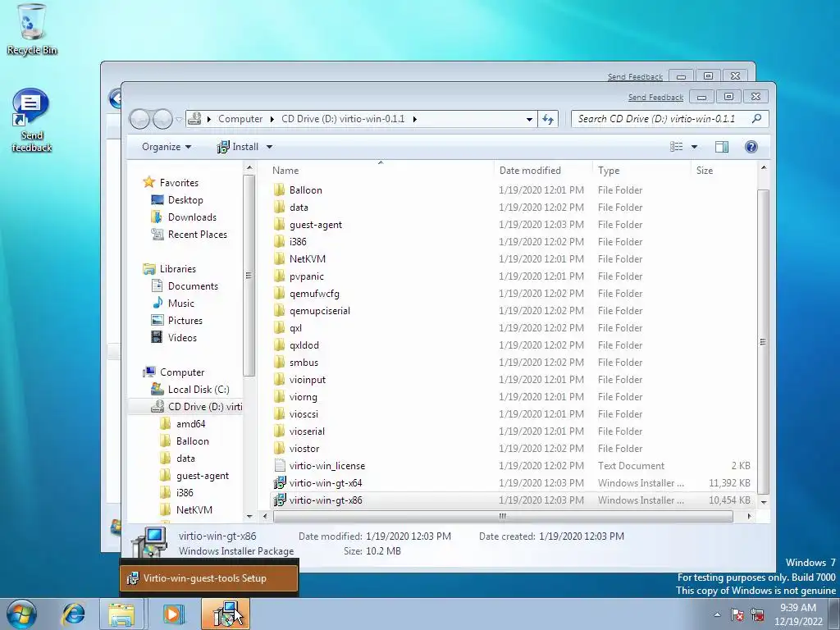Select the qemupciserial folder row
The width and height of the screenshot is (840, 630).
[x=512, y=311]
